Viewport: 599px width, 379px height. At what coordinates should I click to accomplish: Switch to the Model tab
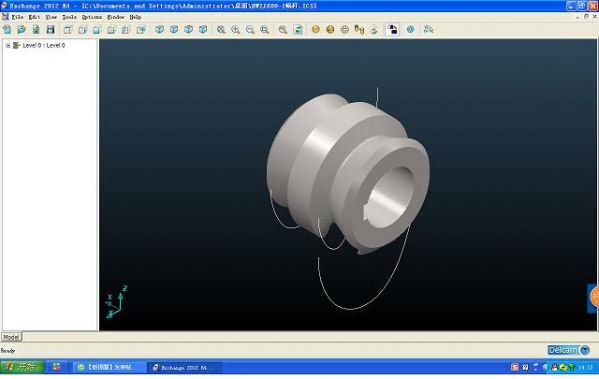tap(11, 337)
